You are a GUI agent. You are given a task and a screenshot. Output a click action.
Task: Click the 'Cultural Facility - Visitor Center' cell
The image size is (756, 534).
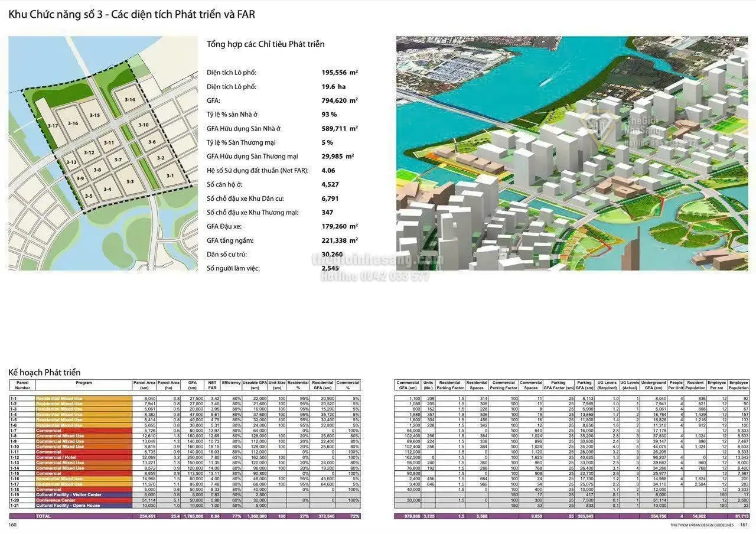pos(83,495)
